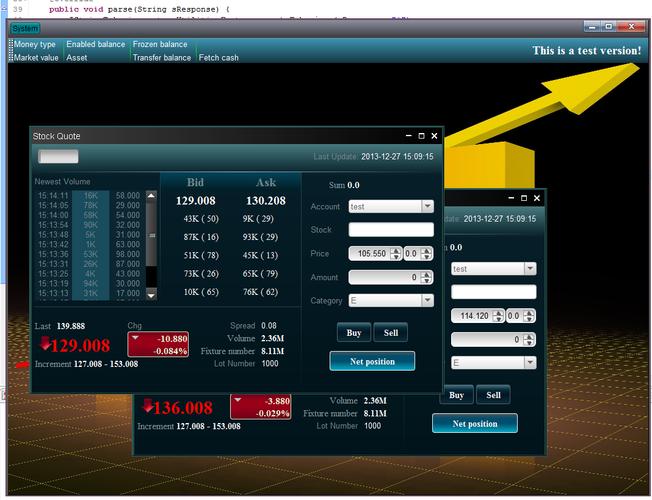Click the spinner arrows on the 105.550 price field

click(396, 254)
